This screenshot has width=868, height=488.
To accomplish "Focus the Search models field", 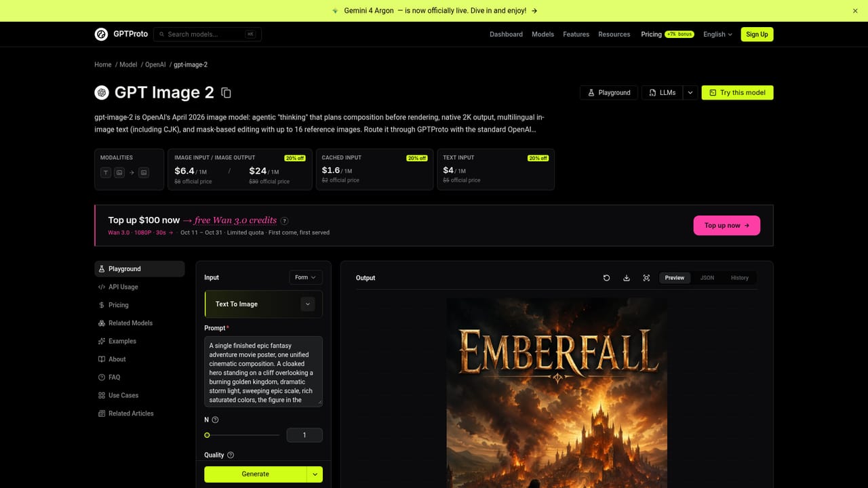I will click(x=208, y=35).
